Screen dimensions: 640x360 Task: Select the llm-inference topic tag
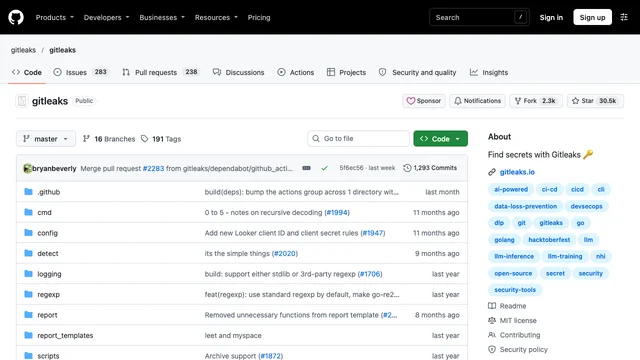[514, 256]
